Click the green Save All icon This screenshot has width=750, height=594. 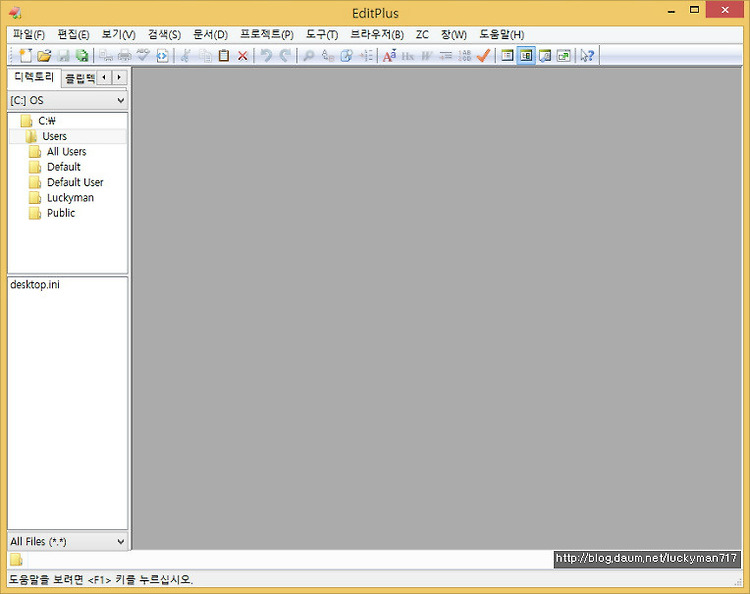[82, 55]
